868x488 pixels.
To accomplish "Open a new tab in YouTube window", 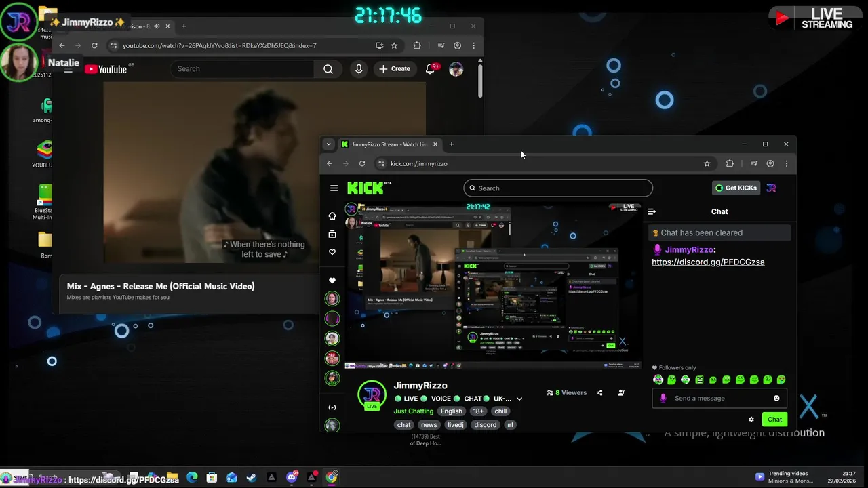I will 184,26.
